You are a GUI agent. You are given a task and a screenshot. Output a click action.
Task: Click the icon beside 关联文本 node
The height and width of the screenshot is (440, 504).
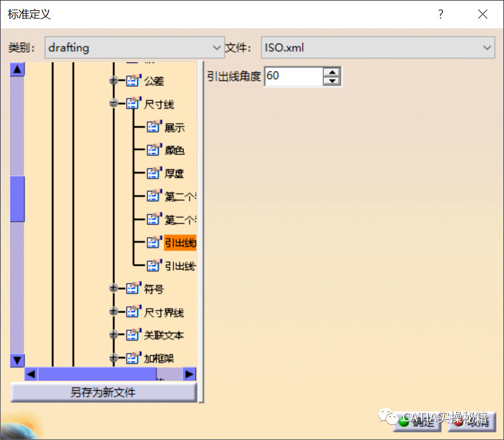point(132,335)
